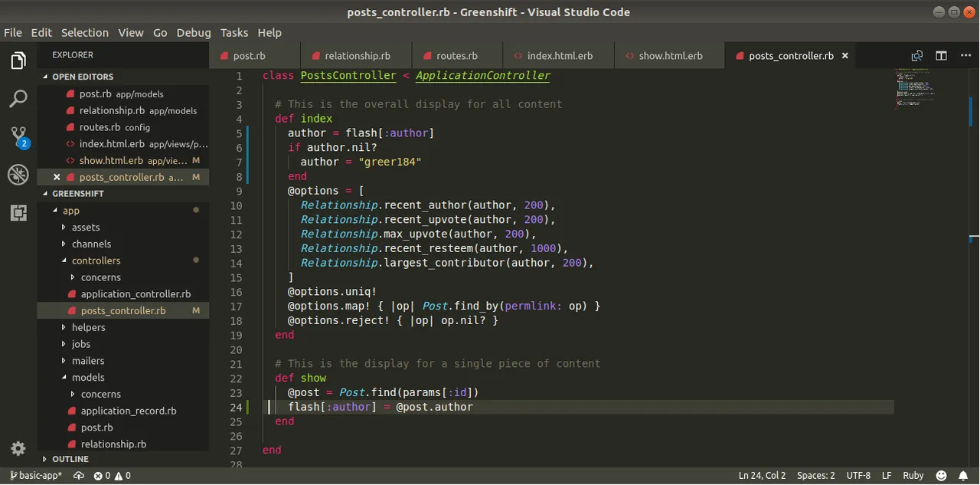The height and width of the screenshot is (485, 980).
Task: Collapse the models folder
Action: (123, 378)
